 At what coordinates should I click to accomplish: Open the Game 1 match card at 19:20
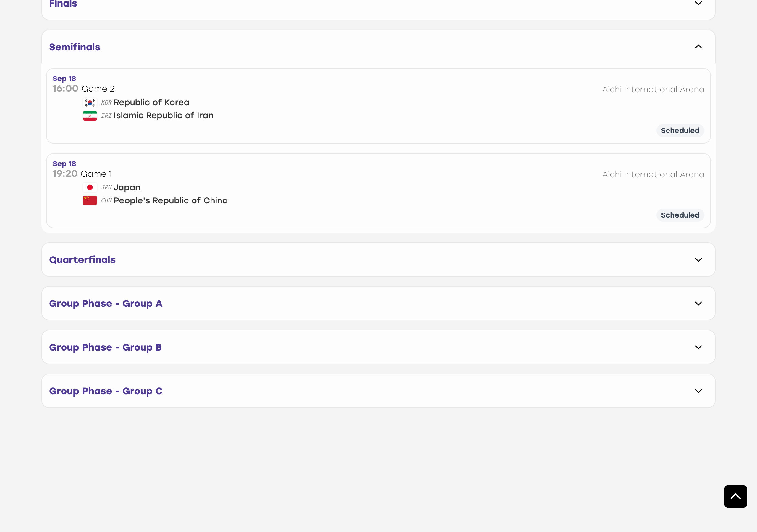tap(378, 191)
